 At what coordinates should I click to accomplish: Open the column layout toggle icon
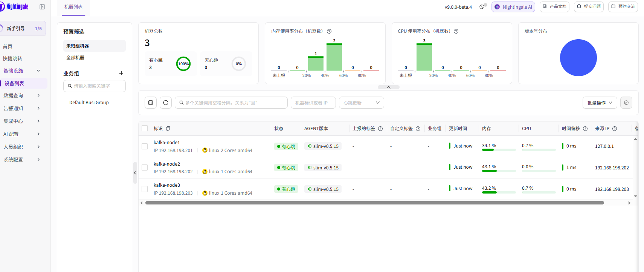point(151,103)
